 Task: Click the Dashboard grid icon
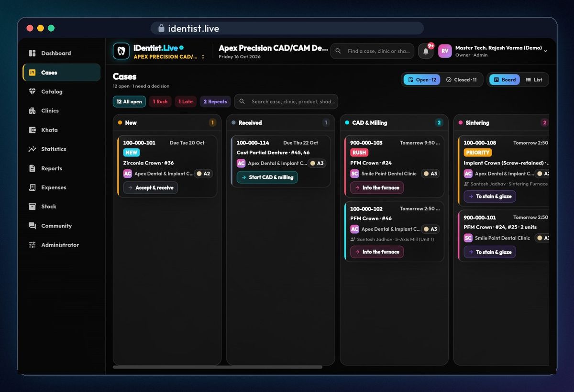(32, 53)
